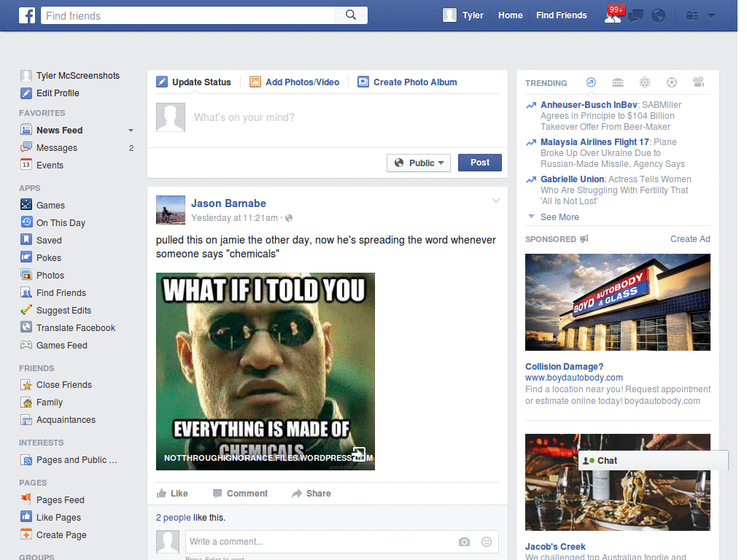Open the Malaysia Airlines Flight 17 topic
The width and height of the screenshot is (747, 560).
click(x=595, y=142)
